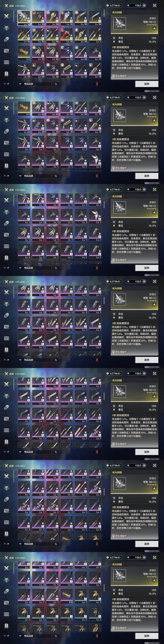164x644 pixels.
Task: Click the plus icon beside 1065 in topmost header
Action: point(144,5)
